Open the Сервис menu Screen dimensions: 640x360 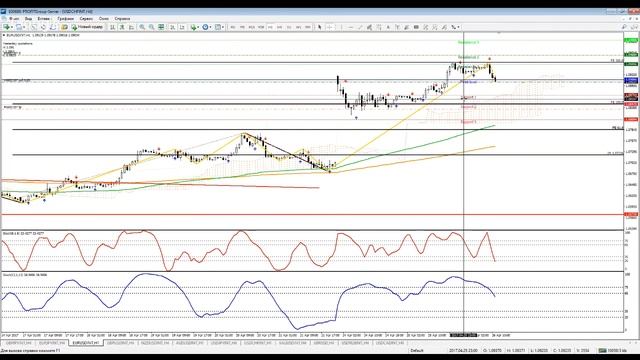86,19
